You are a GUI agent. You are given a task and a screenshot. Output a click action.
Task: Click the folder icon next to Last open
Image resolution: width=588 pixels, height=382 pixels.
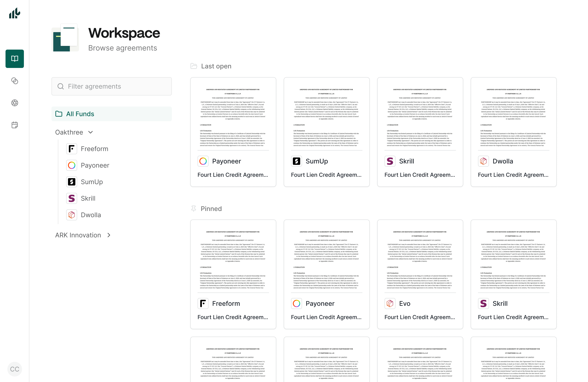pyautogui.click(x=194, y=66)
